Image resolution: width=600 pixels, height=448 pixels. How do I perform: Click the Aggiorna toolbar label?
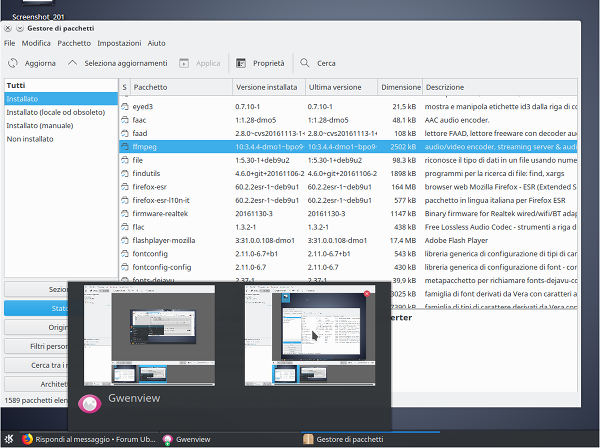[40, 63]
